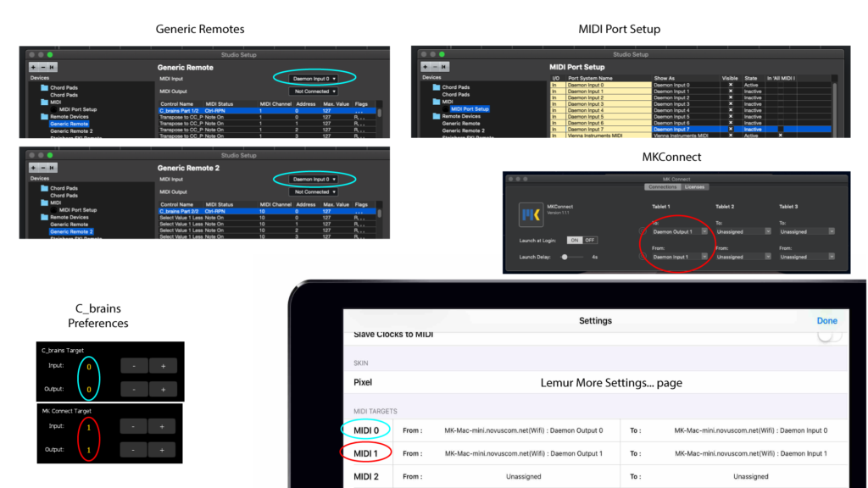Toggle Visible checkbox for Daemon Input 1 port

click(x=730, y=91)
